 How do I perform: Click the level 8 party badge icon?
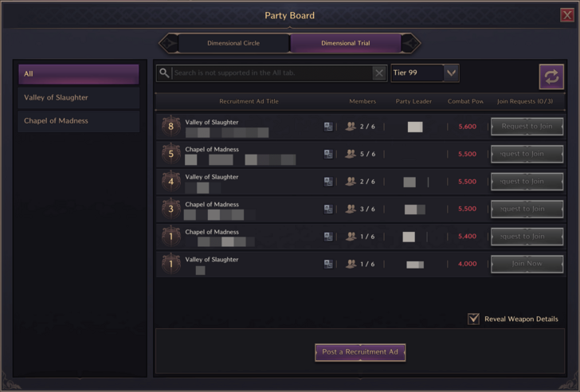(170, 127)
